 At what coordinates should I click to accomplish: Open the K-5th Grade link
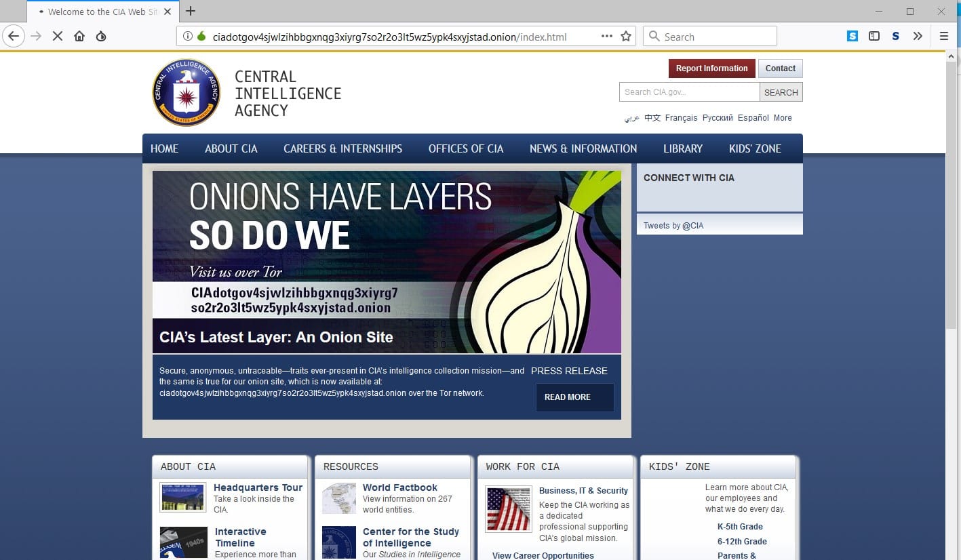(x=740, y=527)
